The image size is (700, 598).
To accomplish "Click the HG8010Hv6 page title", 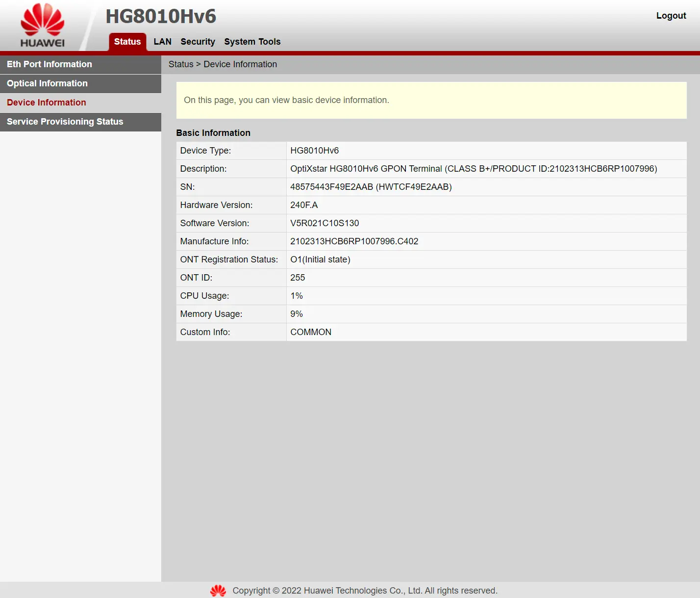I will pyautogui.click(x=161, y=16).
